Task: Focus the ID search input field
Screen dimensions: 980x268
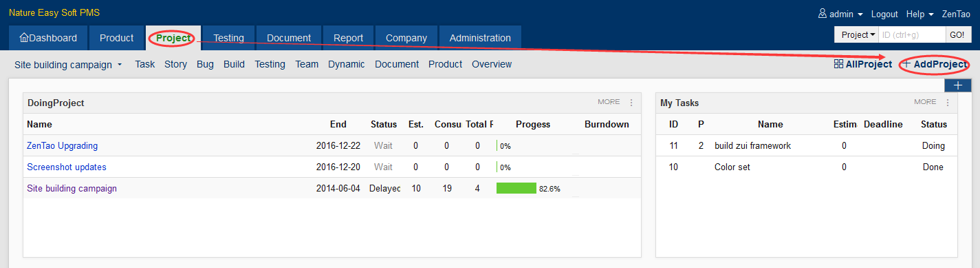Action: tap(913, 34)
